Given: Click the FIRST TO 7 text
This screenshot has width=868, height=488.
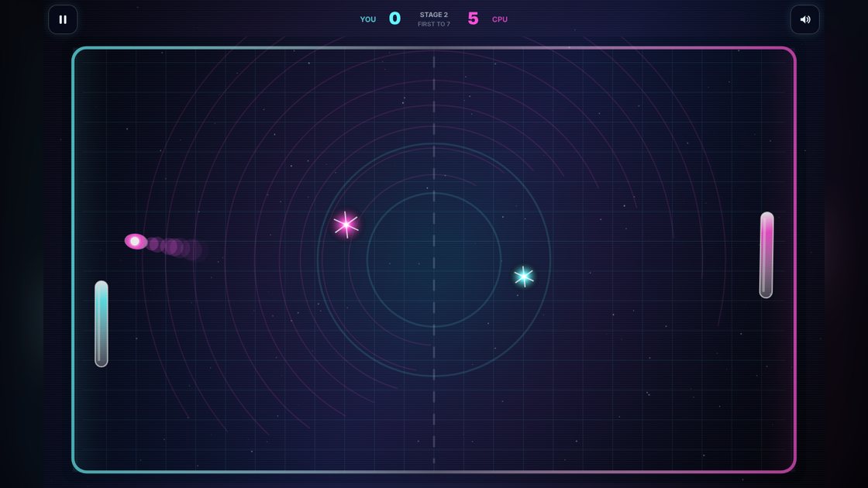Looking at the screenshot, I should tap(434, 24).
